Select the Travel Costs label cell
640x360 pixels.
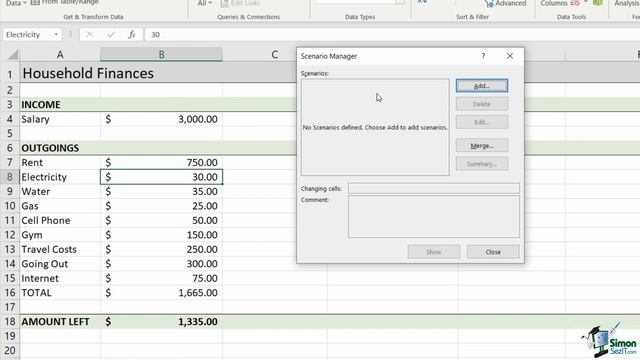[60, 249]
